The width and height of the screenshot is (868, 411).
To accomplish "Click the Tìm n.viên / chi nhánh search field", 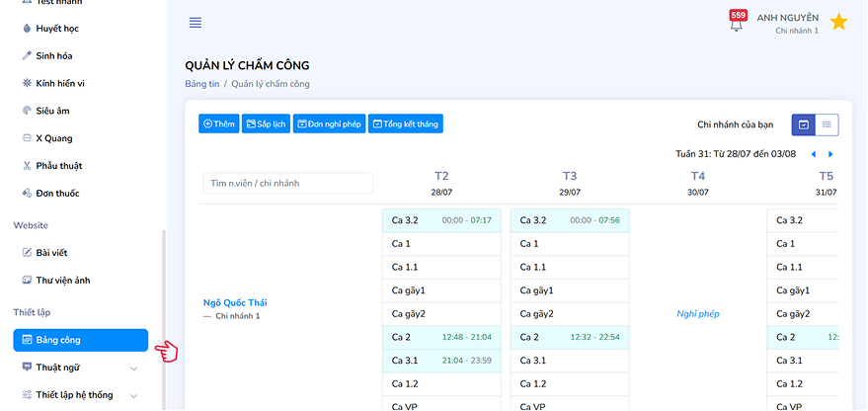I will [287, 183].
